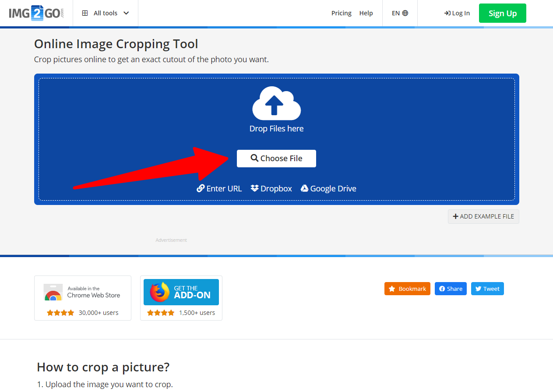The width and height of the screenshot is (553, 392).
Task: Click the ADD EXAMPLE FILE button
Action: tap(483, 216)
